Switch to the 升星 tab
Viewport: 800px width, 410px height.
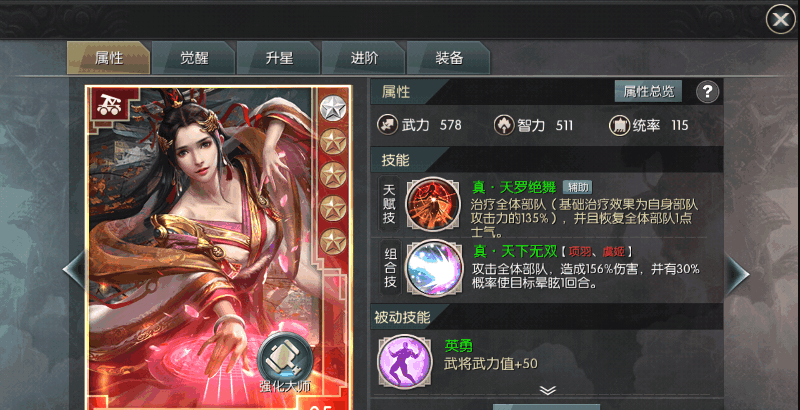[279, 58]
